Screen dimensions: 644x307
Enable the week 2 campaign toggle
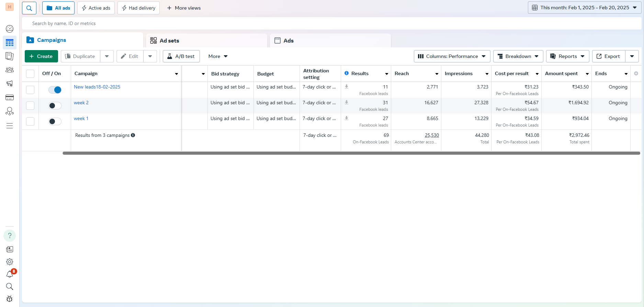tap(55, 106)
